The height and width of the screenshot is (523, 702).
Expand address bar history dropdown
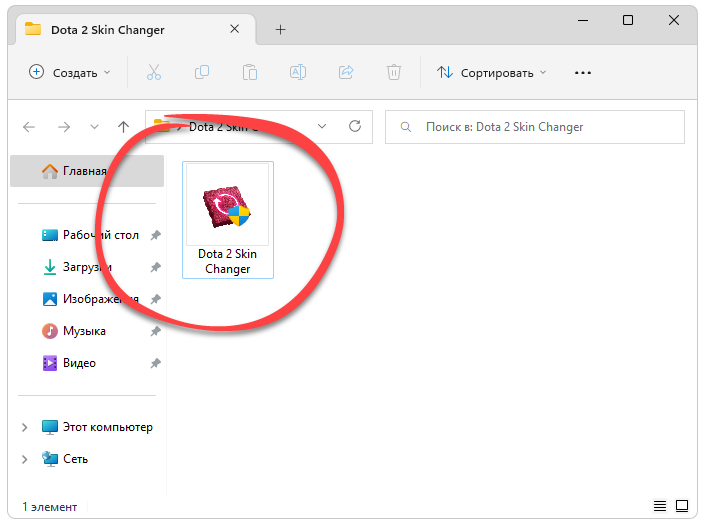pyautogui.click(x=322, y=127)
